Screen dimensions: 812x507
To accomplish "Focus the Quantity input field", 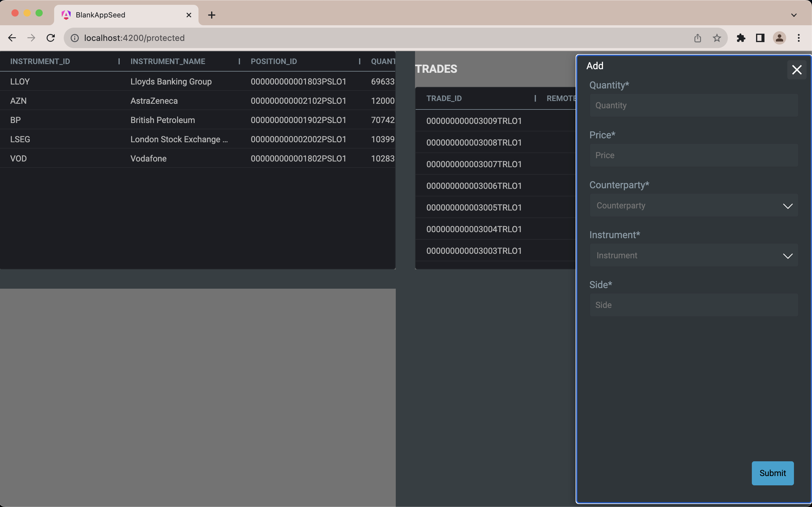I will click(694, 105).
